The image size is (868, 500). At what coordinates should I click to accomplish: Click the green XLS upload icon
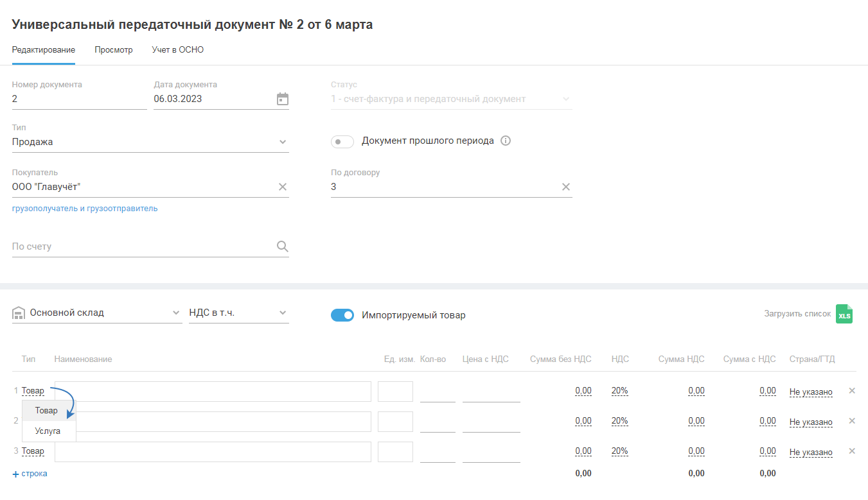(844, 315)
